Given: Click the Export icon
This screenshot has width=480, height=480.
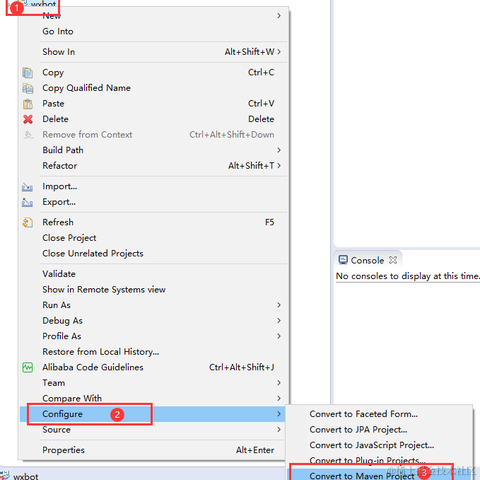Looking at the screenshot, I should click(27, 202).
